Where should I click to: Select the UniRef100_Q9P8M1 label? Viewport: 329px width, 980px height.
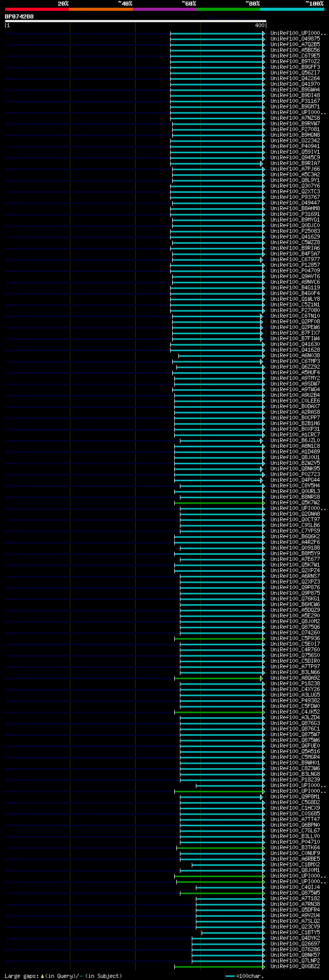pyautogui.click(x=295, y=796)
